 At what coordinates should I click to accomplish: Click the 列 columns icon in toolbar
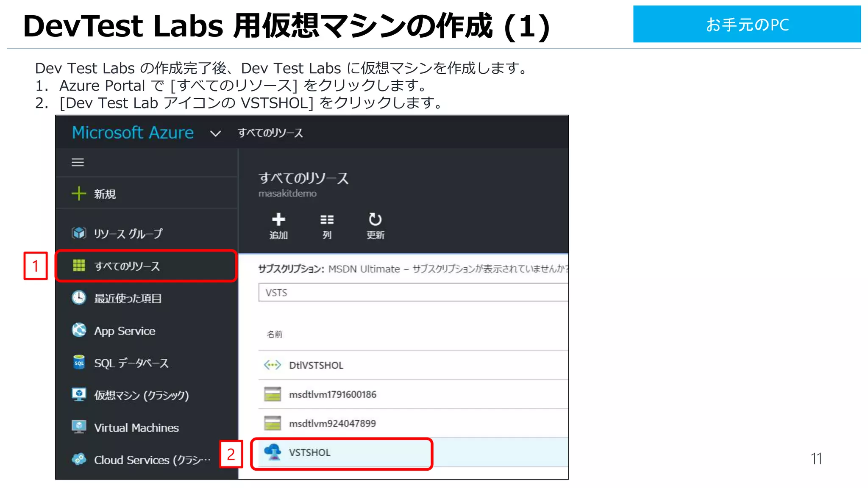327,219
